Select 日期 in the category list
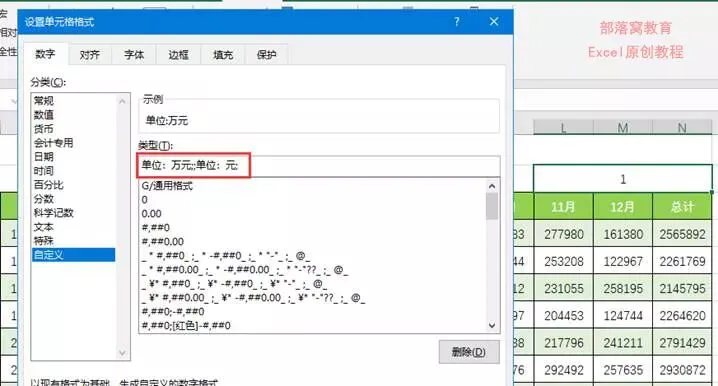The width and height of the screenshot is (718, 386). pyautogui.click(x=73, y=157)
